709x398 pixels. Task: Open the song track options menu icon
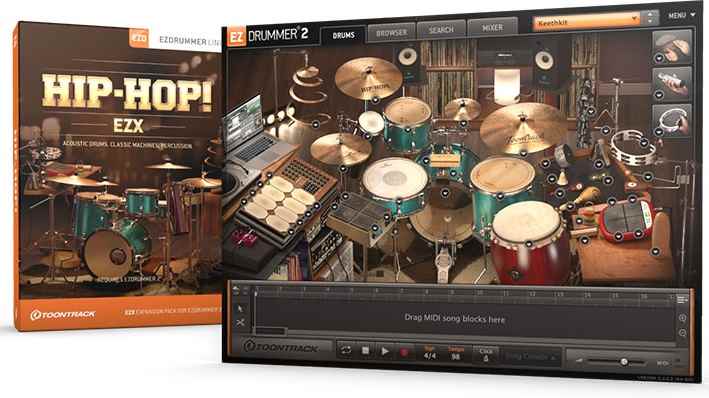pyautogui.click(x=682, y=299)
